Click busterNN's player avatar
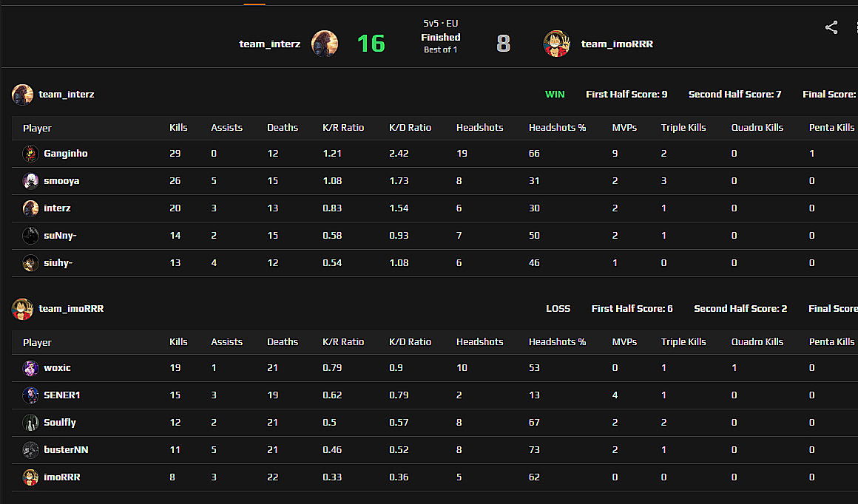Screen dimensions: 858x504 coord(30,449)
